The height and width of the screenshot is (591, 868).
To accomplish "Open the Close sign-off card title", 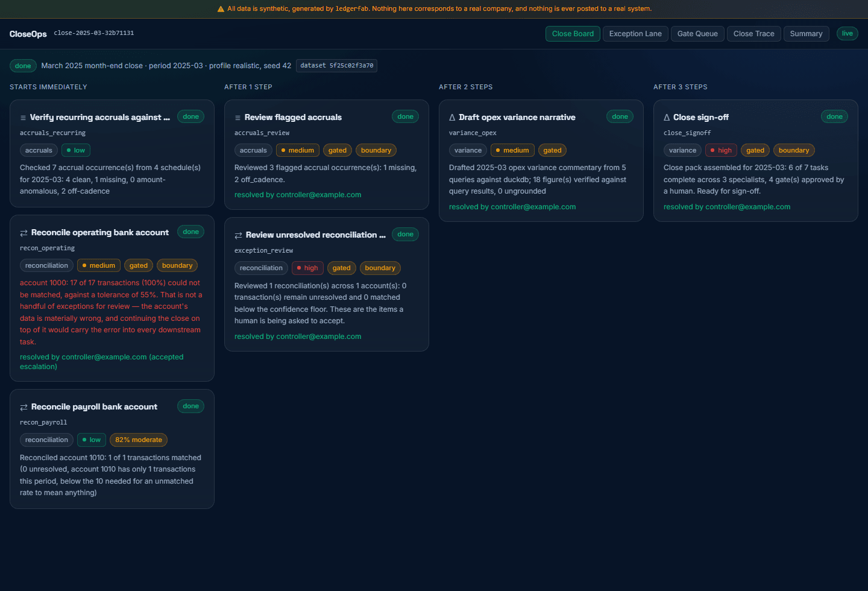I will (x=701, y=118).
